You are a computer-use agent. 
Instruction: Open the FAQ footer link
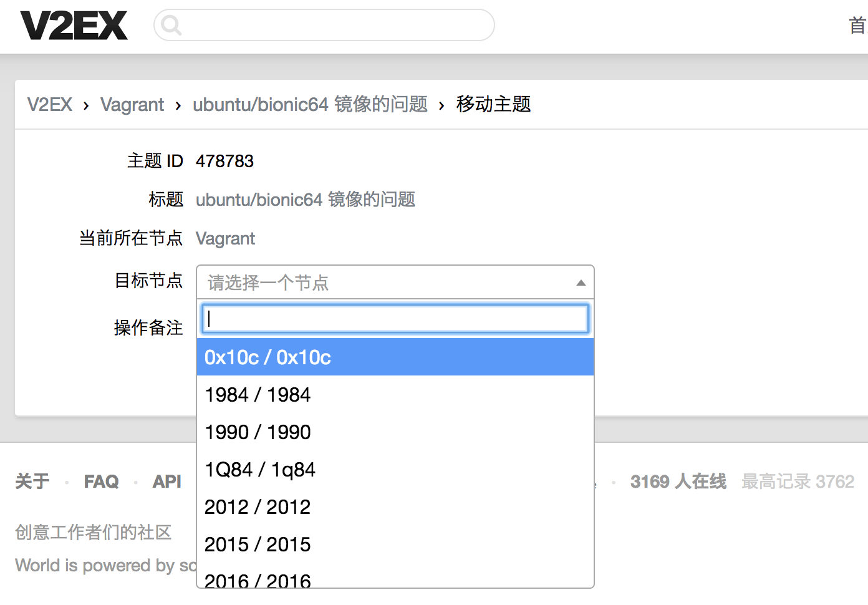[101, 482]
